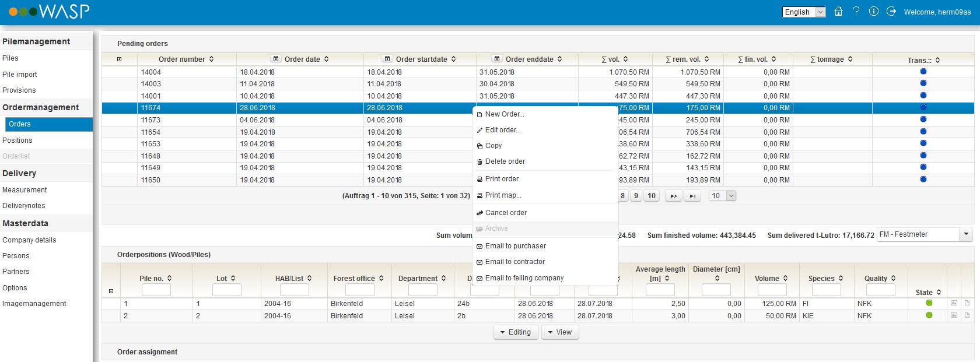
Task: Open the FM - Festmeter unit dropdown
Action: coord(925,234)
